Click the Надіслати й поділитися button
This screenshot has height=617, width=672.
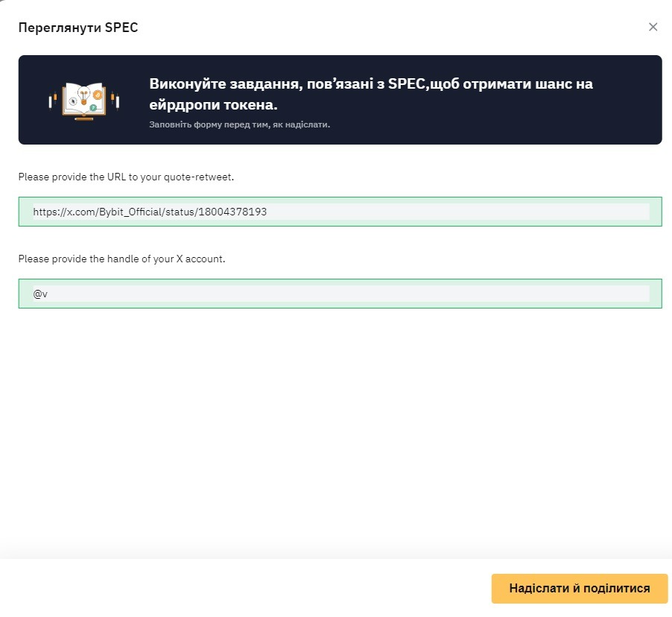(580, 588)
